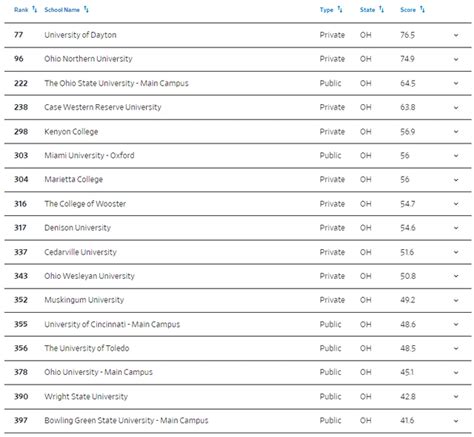Select Ohio Wesleyan University name
Viewport: 474px width, 437px height.
[x=89, y=276]
